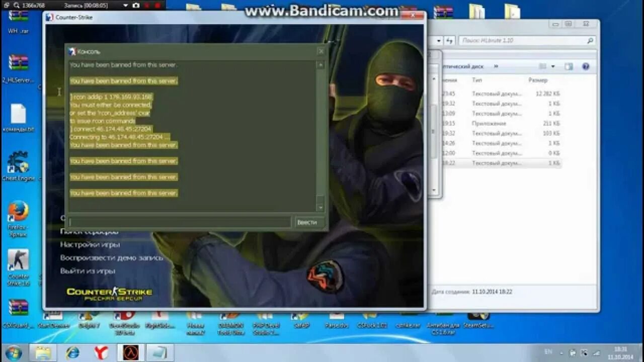Expand the Explorer toolbar overflow chevron

[496, 66]
